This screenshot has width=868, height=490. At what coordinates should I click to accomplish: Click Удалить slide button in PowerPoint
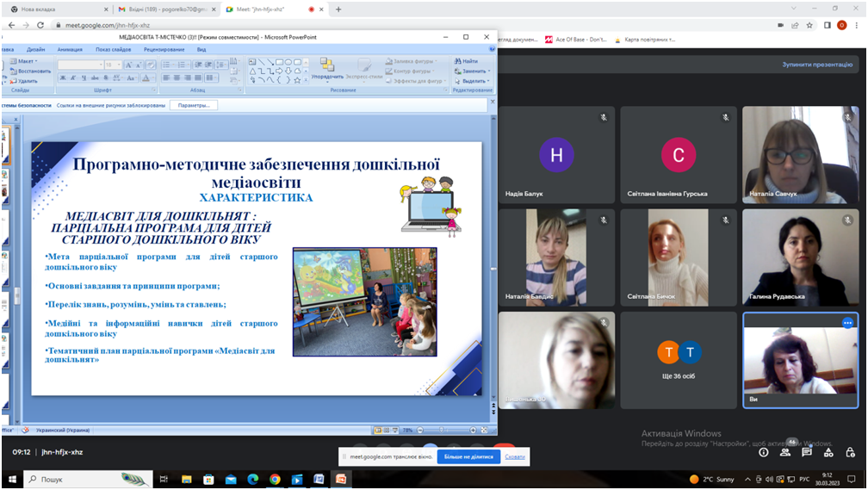[23, 81]
